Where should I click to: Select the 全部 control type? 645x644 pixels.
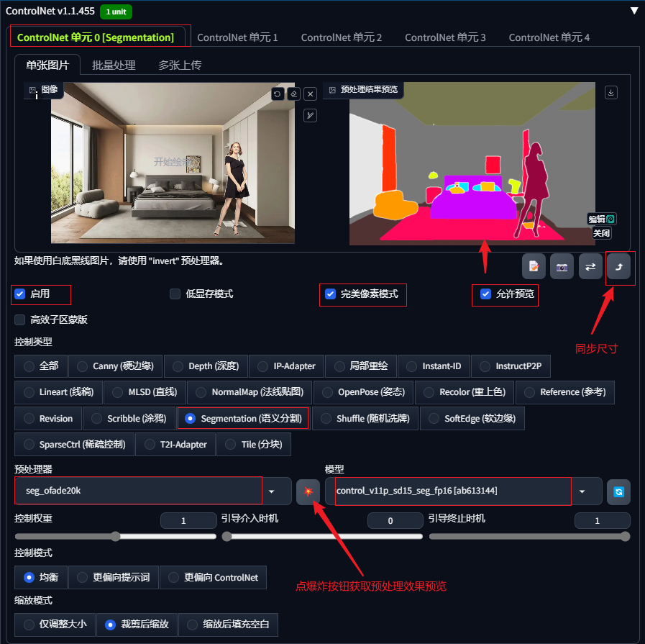point(41,366)
